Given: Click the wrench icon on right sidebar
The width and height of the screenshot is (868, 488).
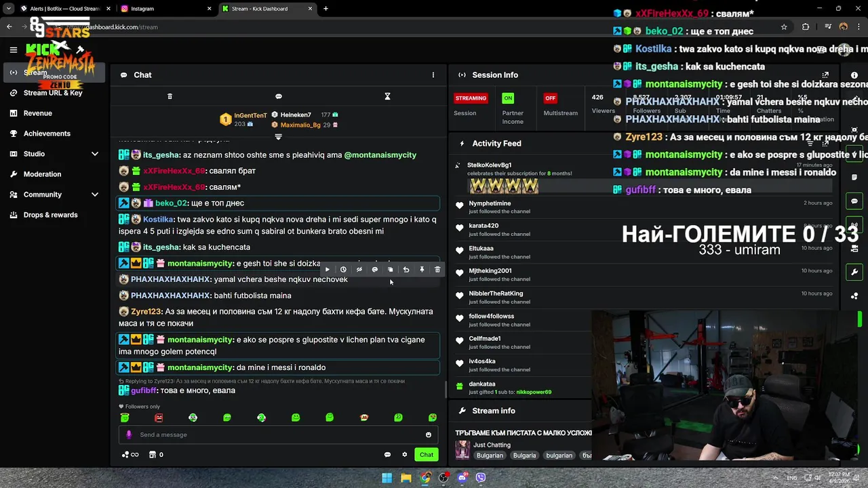Looking at the screenshot, I should 854,272.
